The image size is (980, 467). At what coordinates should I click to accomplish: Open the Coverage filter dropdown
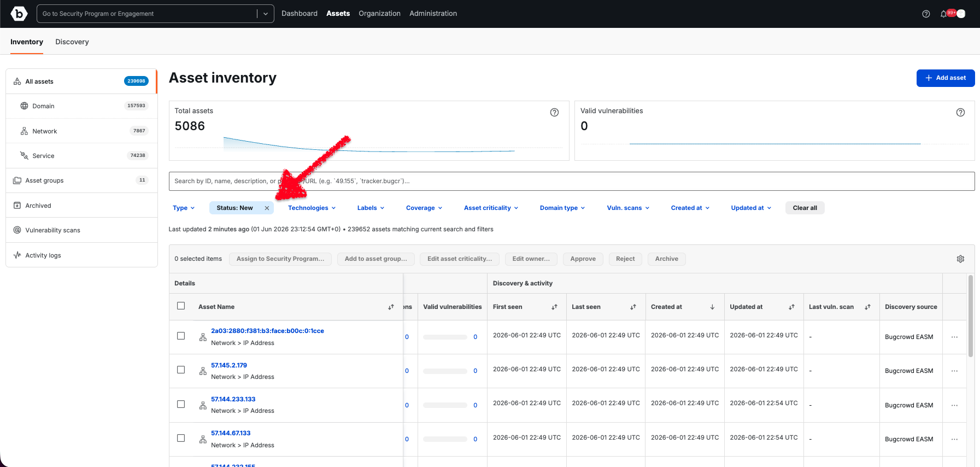point(424,208)
